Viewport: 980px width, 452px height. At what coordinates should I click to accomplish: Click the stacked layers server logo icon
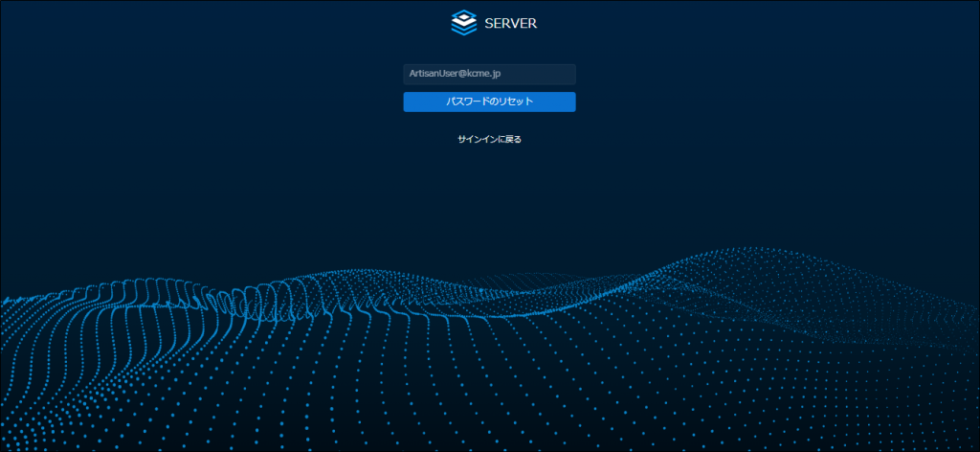(x=464, y=23)
